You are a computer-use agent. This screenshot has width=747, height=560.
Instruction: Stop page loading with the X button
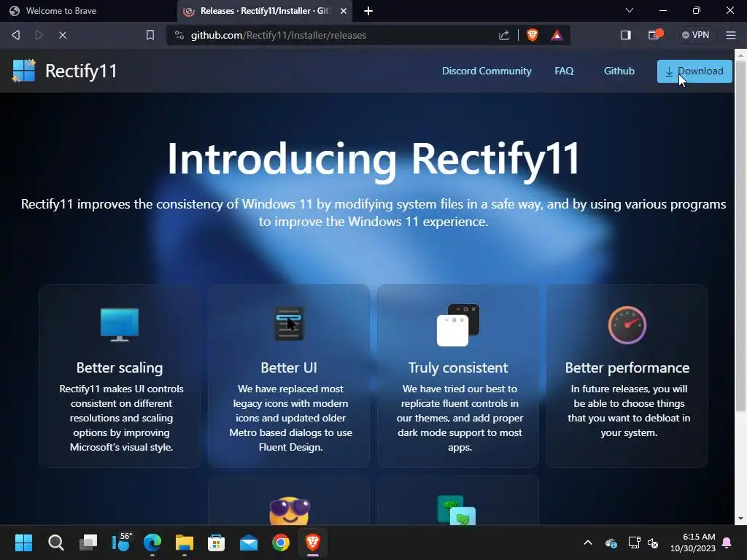[x=63, y=35]
